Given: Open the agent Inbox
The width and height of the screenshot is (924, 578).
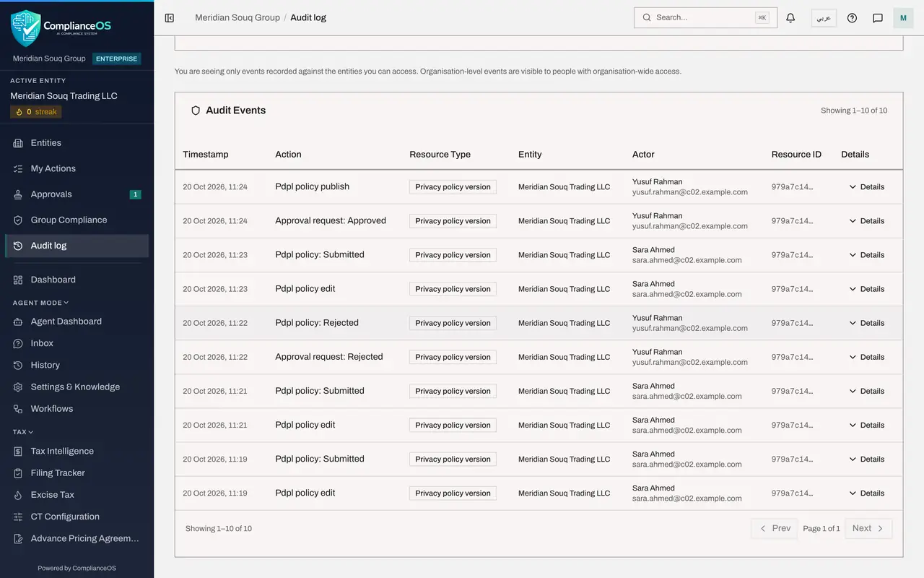Looking at the screenshot, I should pyautogui.click(x=77, y=343).
